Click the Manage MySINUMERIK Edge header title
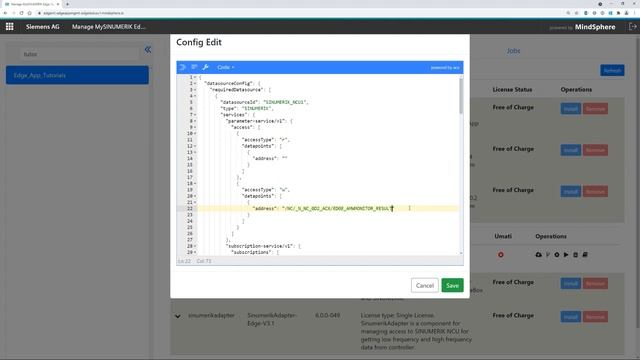 (x=109, y=27)
